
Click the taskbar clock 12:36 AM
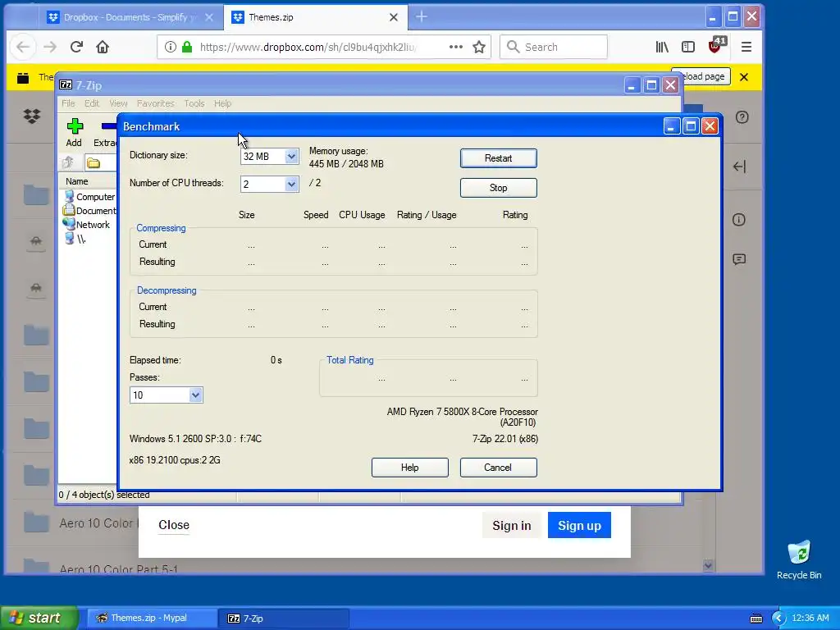[810, 618]
